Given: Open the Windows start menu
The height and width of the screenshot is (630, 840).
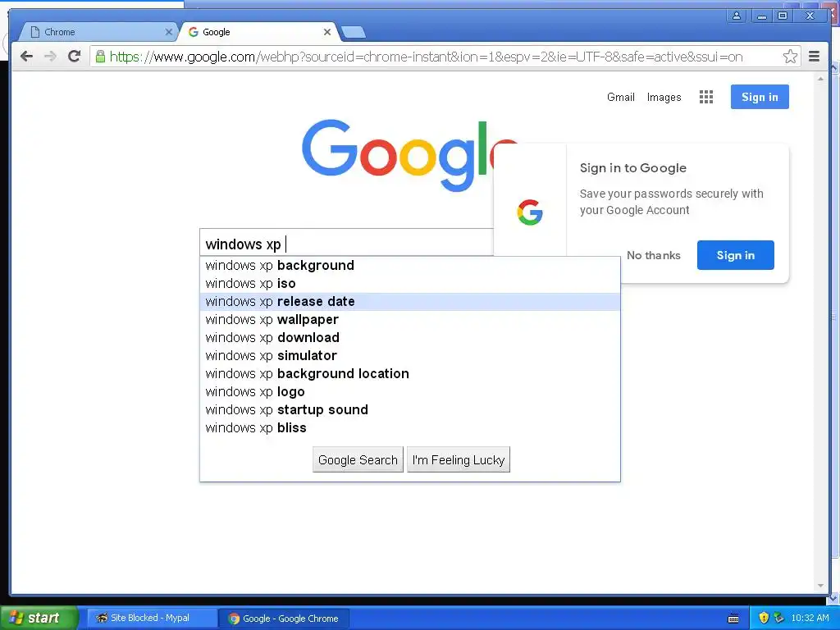Looking at the screenshot, I should 39,618.
